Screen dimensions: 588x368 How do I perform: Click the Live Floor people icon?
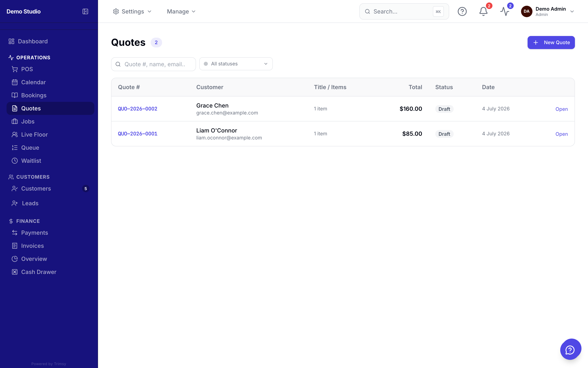pyautogui.click(x=14, y=135)
